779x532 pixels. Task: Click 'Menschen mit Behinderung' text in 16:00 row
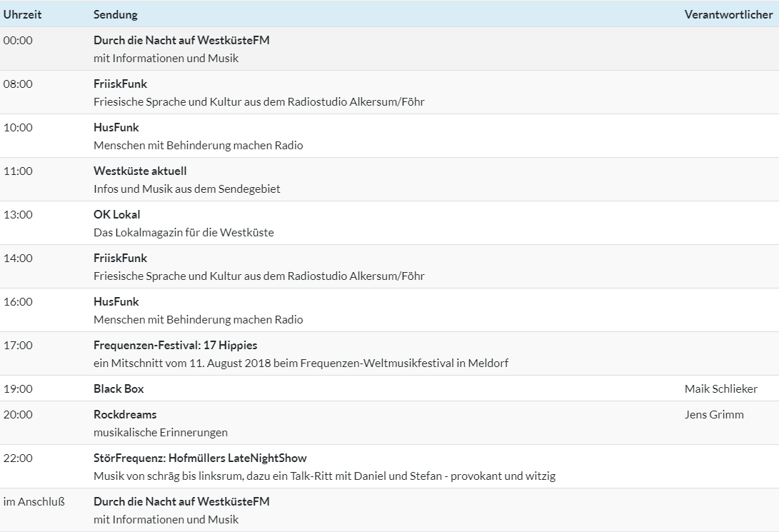coord(198,319)
